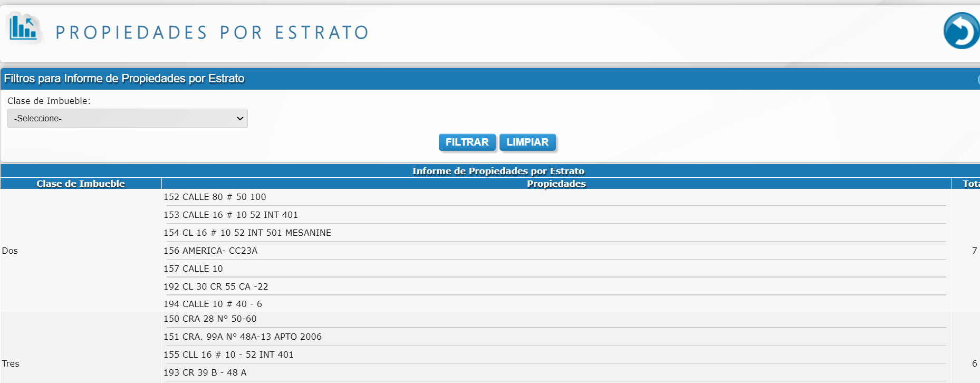Image resolution: width=980 pixels, height=383 pixels.
Task: Select property 150 CRA 28 N° 50-60
Action: point(210,319)
